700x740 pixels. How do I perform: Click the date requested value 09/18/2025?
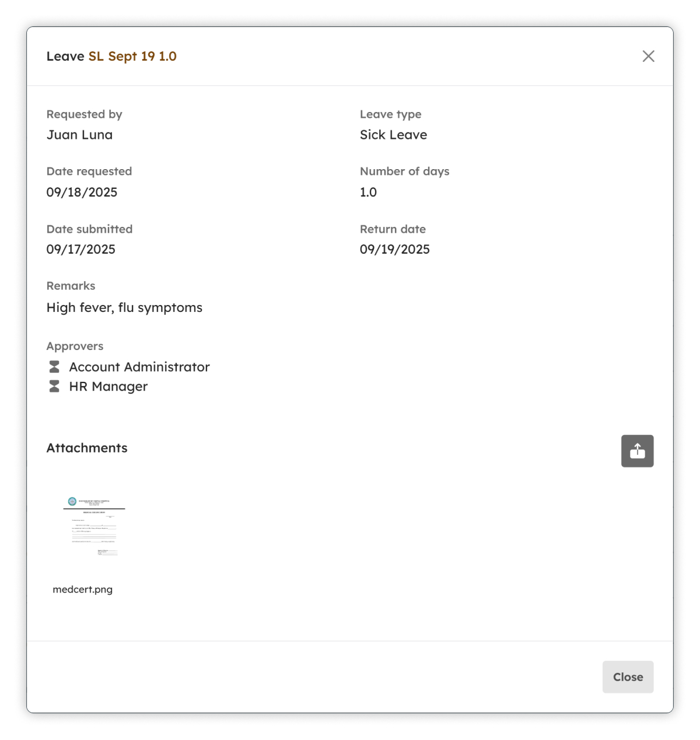point(82,192)
